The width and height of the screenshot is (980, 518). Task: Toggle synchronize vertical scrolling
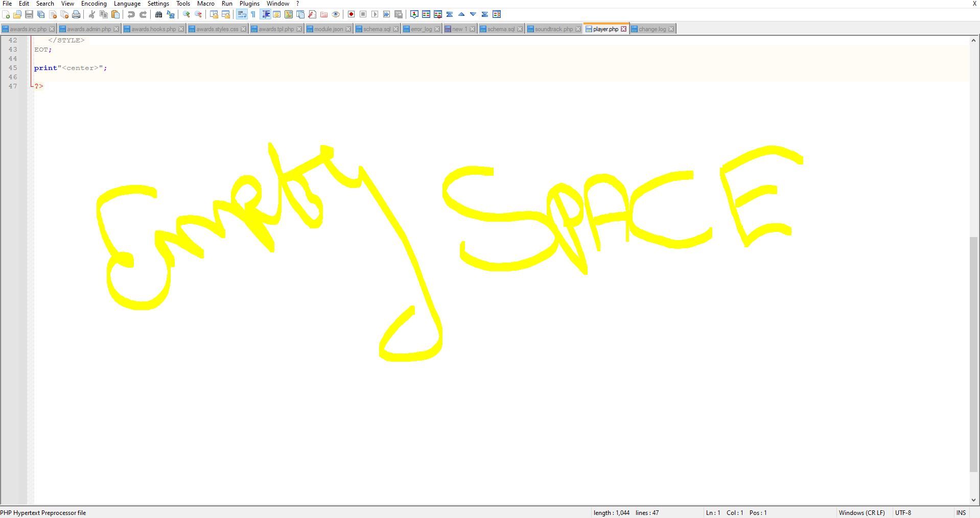pyautogui.click(x=214, y=14)
